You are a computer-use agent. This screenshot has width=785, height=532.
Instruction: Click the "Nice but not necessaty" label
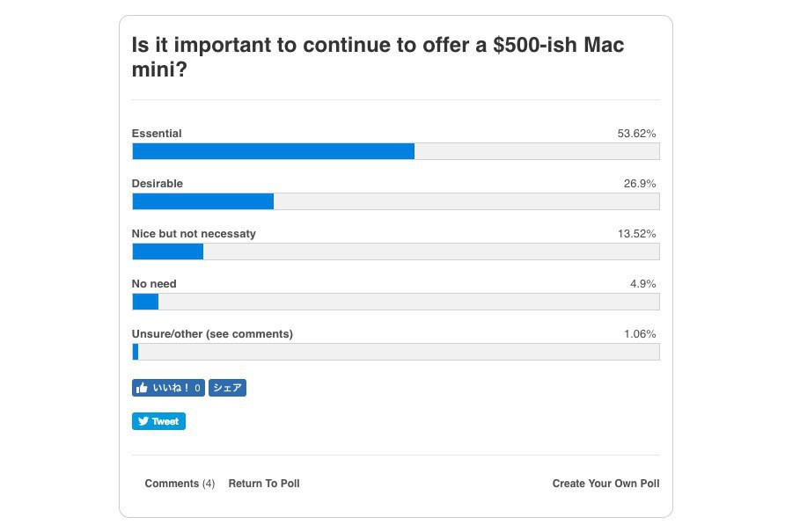[x=194, y=234]
